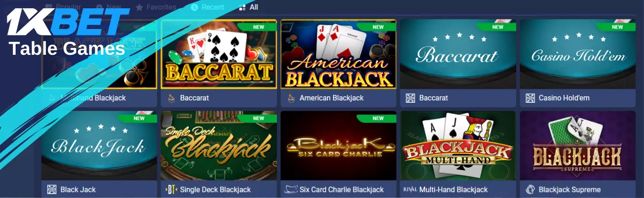
Task: Click the star icon beside Favorites
Action: coord(139,7)
